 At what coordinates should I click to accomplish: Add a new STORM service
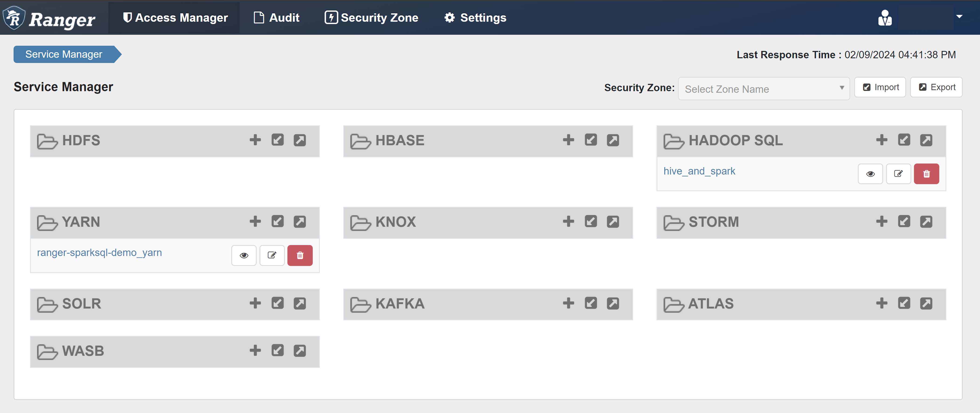(882, 221)
